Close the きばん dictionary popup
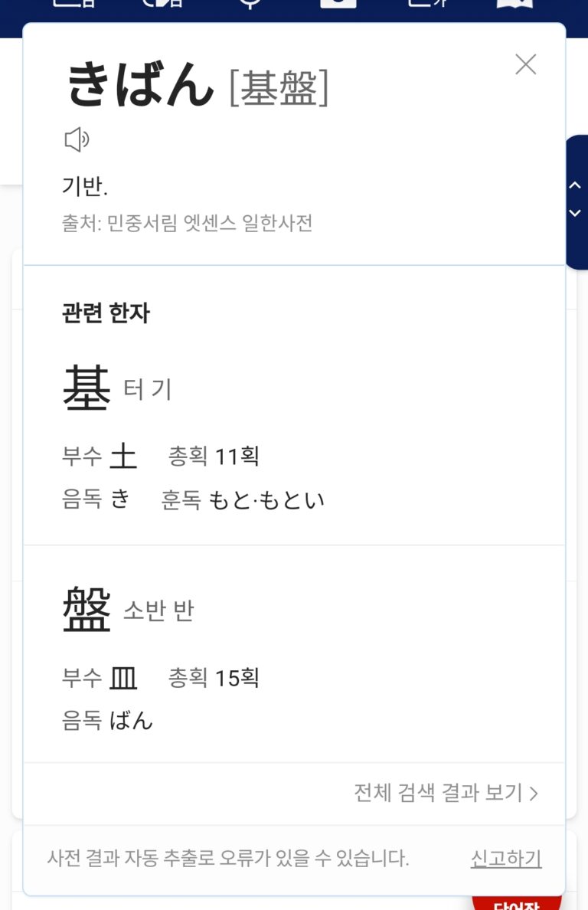588x910 pixels. [526, 65]
